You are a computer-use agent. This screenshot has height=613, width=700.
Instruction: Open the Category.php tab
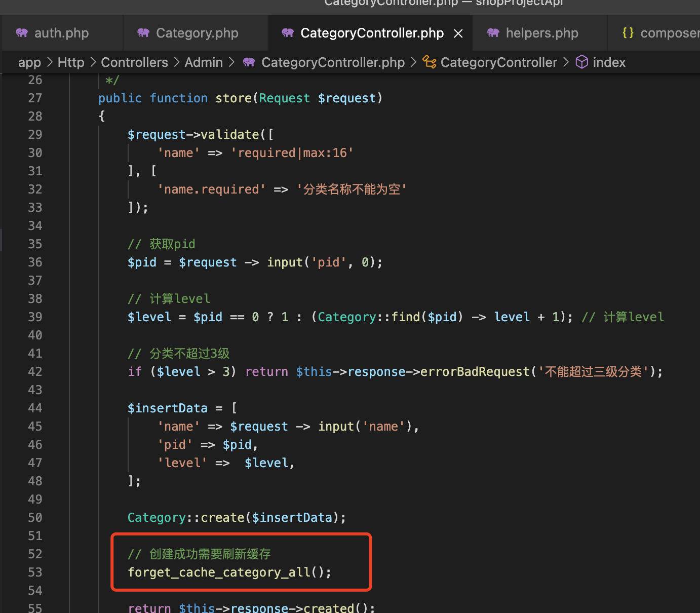click(x=197, y=33)
